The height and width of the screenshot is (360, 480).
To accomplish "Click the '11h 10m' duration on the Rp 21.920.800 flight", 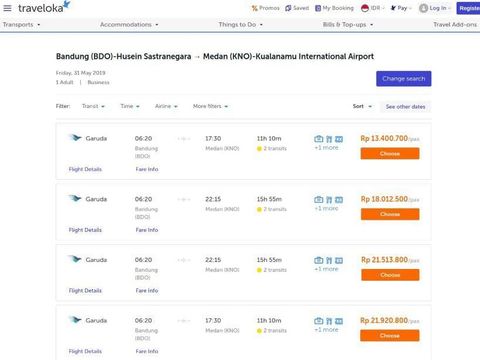I will 269,320.
